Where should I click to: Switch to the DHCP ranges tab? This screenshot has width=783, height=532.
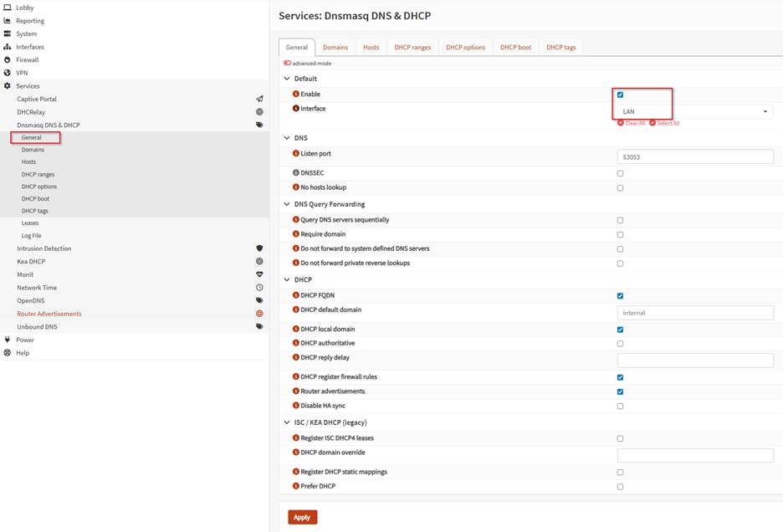(412, 48)
